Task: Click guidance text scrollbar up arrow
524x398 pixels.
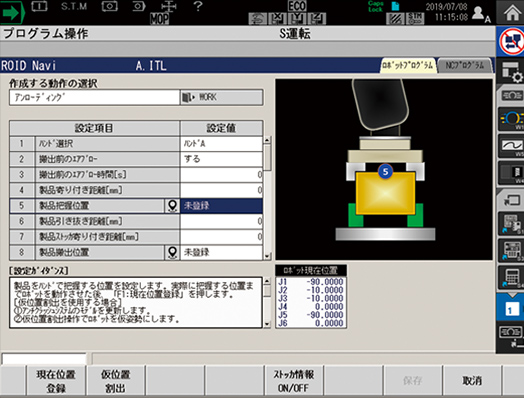Action: pyautogui.click(x=267, y=281)
